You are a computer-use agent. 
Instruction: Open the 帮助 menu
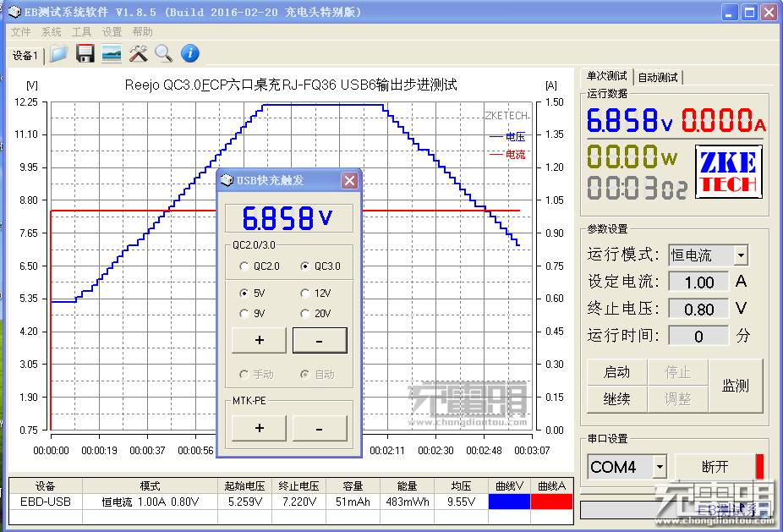[x=142, y=32]
